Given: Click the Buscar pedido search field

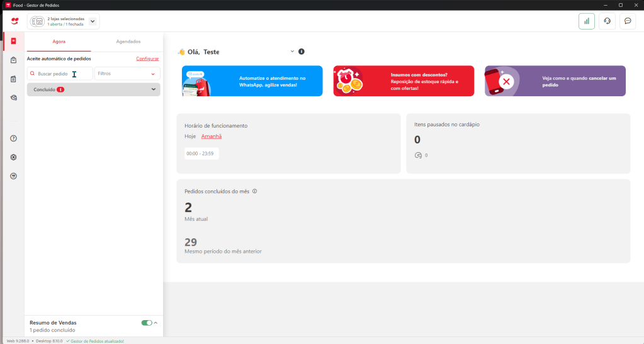Looking at the screenshot, I should click(60, 74).
